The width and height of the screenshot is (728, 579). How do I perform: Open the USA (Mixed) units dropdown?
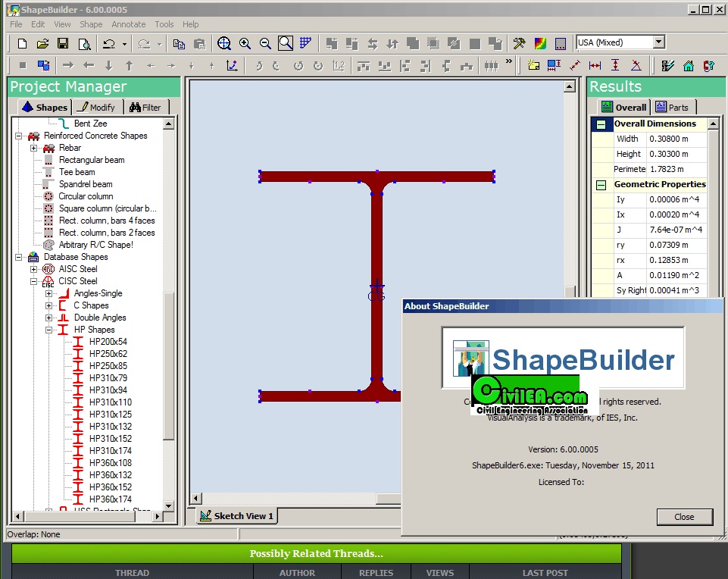(659, 42)
